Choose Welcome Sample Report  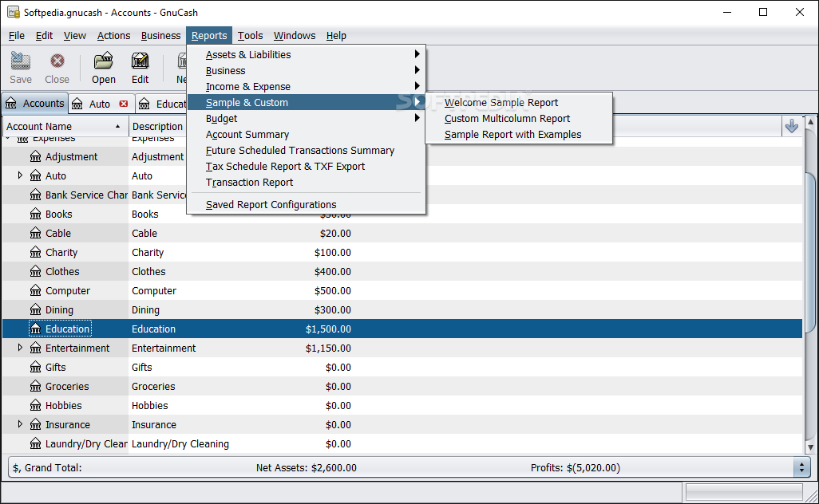click(x=519, y=102)
